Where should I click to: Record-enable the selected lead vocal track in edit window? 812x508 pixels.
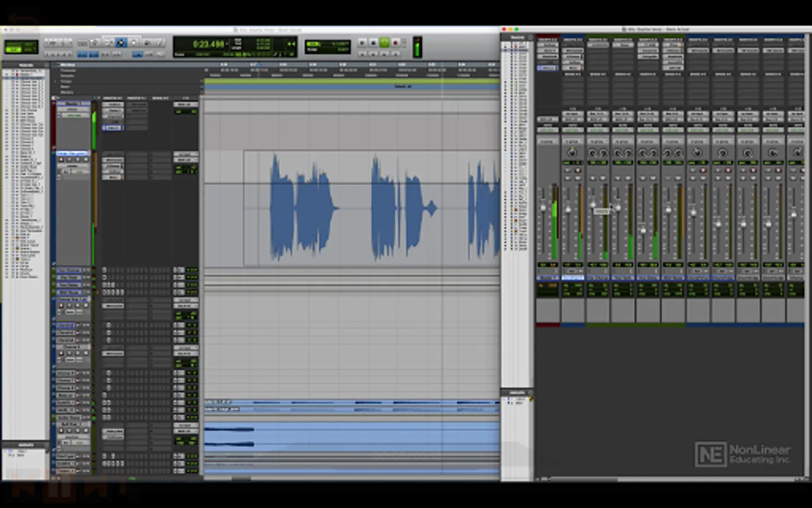(x=61, y=160)
